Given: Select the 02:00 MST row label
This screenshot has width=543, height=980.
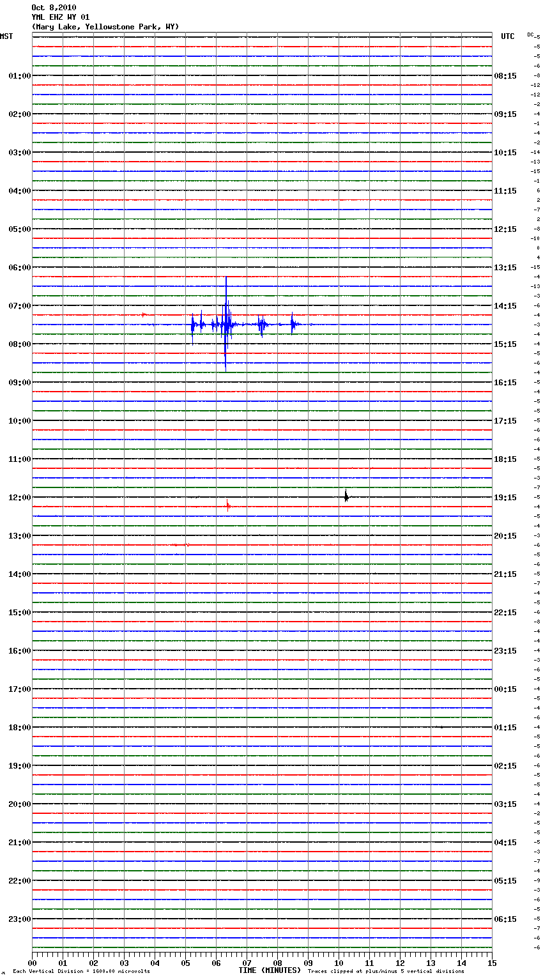Looking at the screenshot, I should (x=20, y=114).
